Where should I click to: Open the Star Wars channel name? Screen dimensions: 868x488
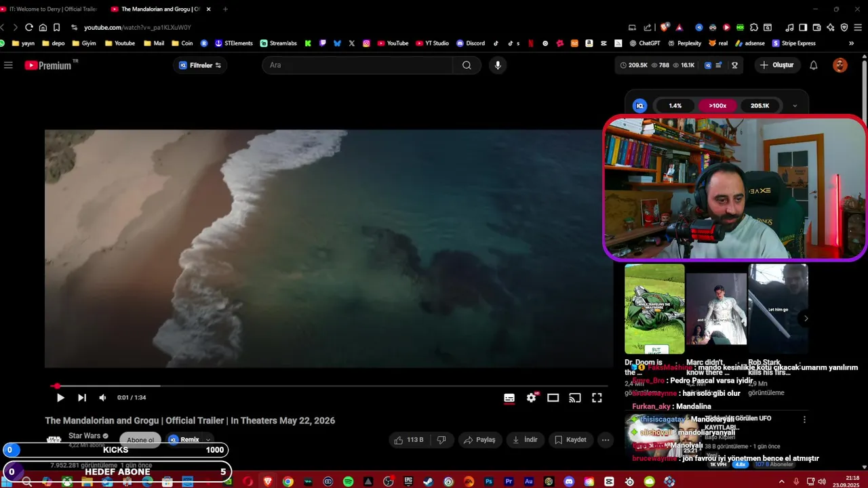[84, 436]
